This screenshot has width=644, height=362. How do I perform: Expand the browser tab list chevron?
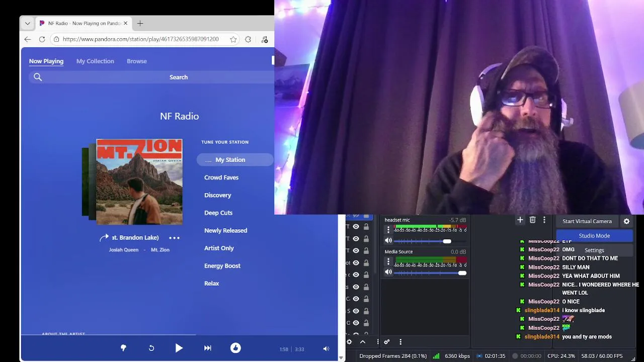coord(28,23)
